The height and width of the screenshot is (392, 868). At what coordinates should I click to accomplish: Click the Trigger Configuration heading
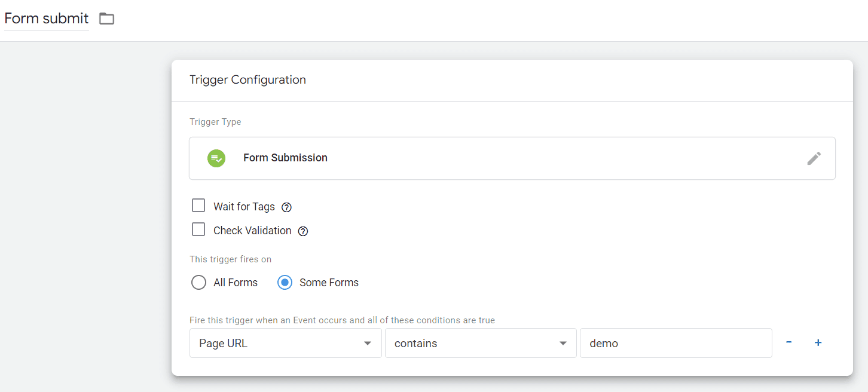pyautogui.click(x=247, y=79)
